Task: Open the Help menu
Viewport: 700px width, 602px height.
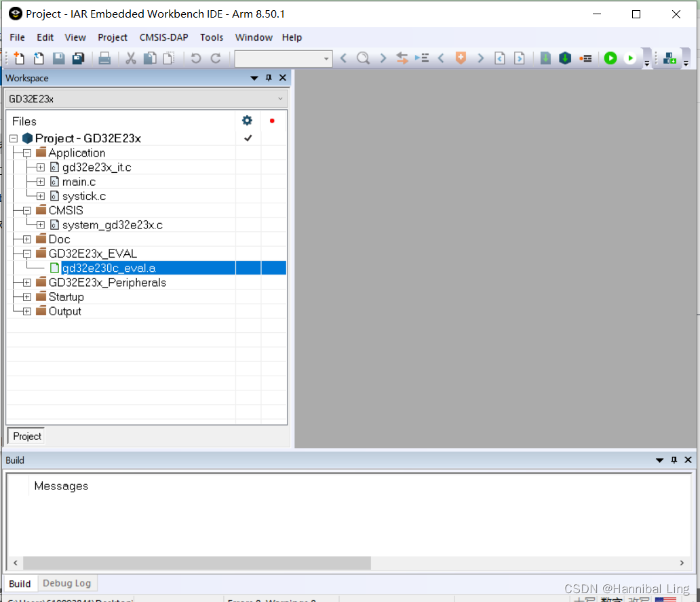Action: click(x=292, y=37)
